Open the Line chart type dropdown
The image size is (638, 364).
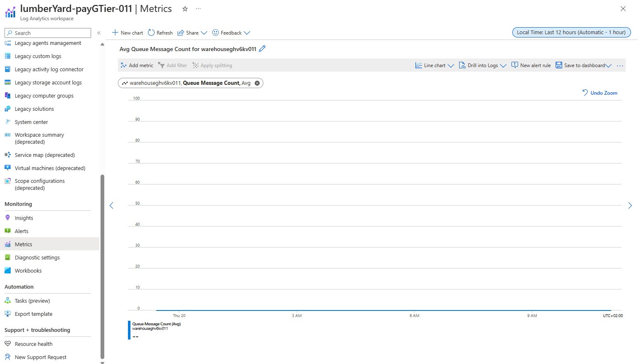[434, 65]
